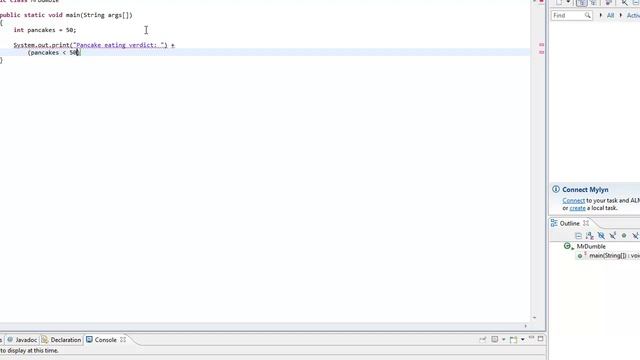Image resolution: width=640 pixels, height=360 pixels.
Task: Click Pin Console icon in Console toolbar
Action: pyautogui.click(x=483, y=339)
